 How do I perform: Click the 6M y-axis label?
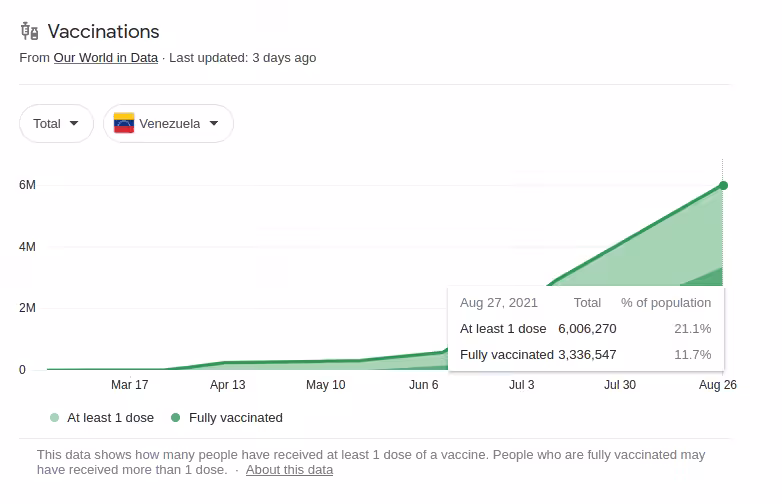[x=28, y=186]
